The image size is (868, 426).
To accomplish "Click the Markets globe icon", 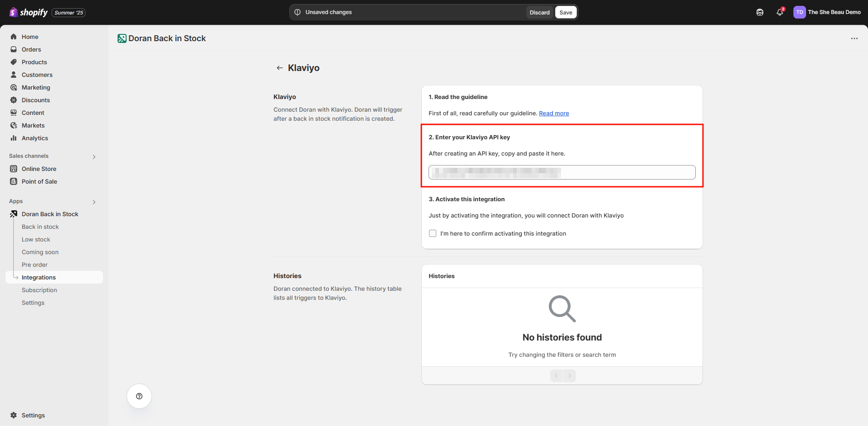I will (14, 125).
